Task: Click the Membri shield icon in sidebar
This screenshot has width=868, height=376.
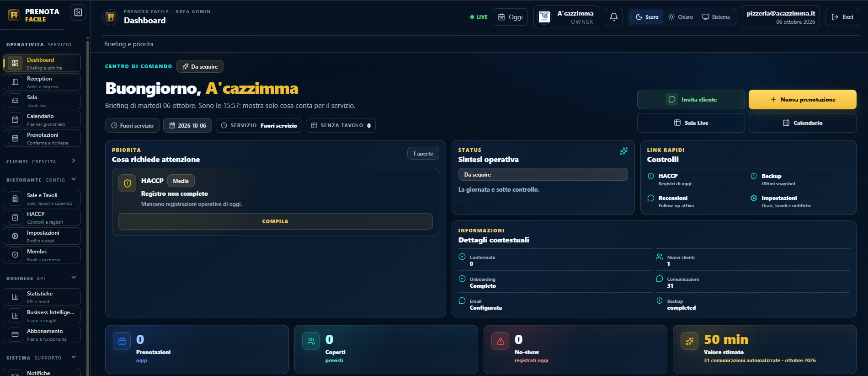Action: point(15,255)
